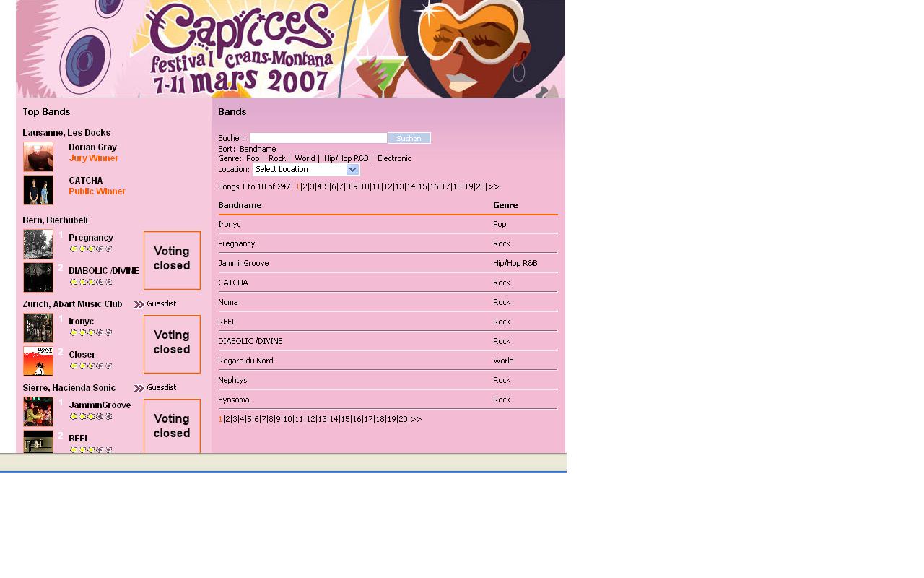Open Dorian Gray Jury Winner name
924x578 pixels.
point(92,147)
